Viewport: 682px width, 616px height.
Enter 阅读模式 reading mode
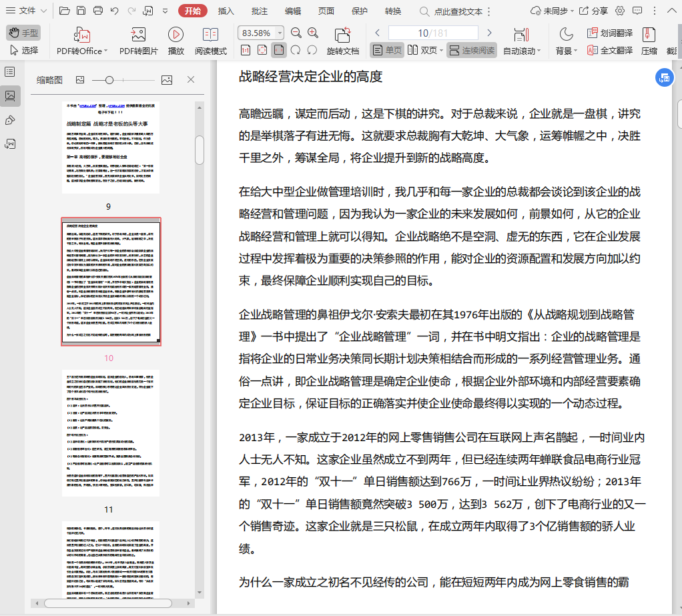point(210,41)
